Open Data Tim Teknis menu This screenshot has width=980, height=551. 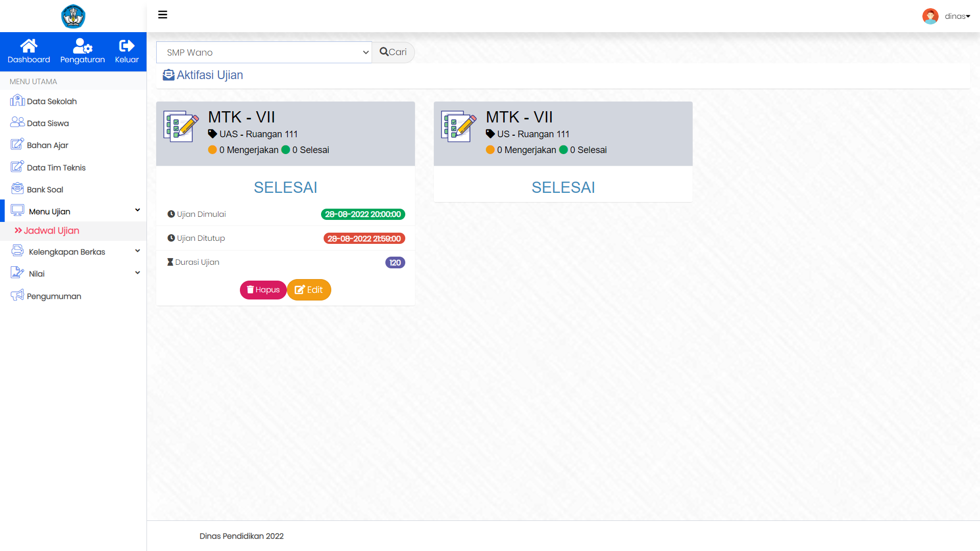pyautogui.click(x=56, y=167)
